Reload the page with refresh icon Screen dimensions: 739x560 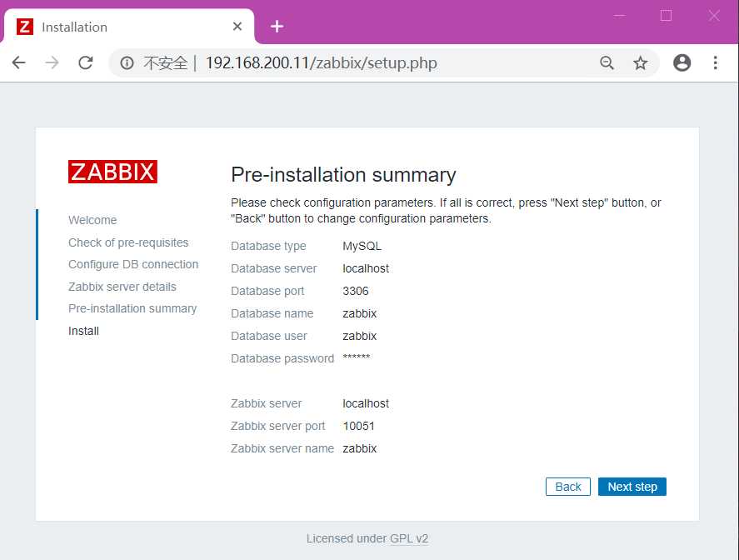tap(85, 62)
